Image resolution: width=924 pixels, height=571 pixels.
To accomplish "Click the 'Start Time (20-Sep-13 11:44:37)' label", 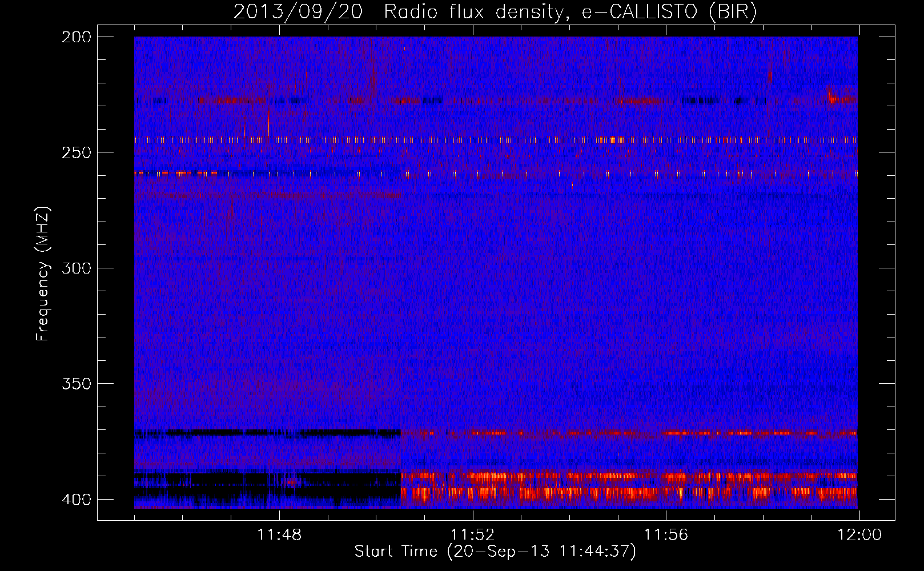I will pyautogui.click(x=495, y=552).
